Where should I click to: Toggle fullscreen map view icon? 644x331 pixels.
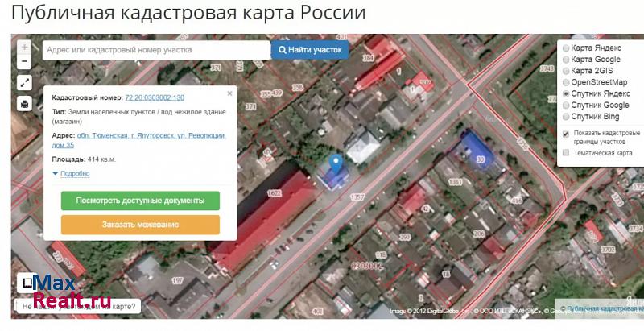tap(25, 83)
